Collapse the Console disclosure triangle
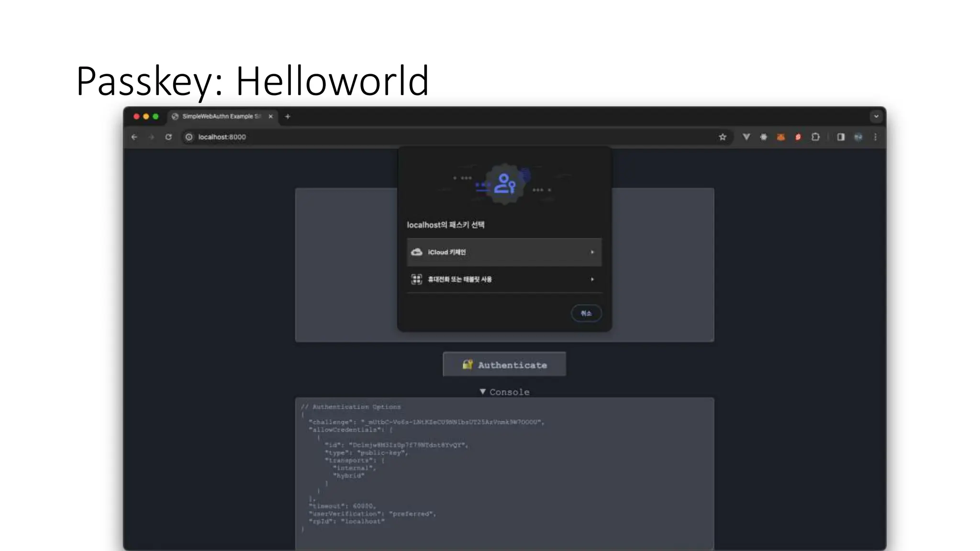Image resolution: width=980 pixels, height=551 pixels. 483,392
